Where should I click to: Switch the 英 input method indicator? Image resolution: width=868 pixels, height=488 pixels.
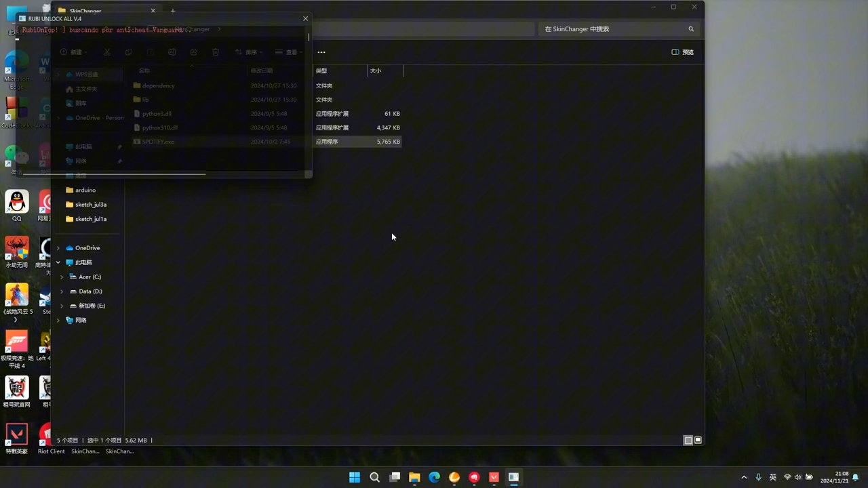[x=772, y=477]
